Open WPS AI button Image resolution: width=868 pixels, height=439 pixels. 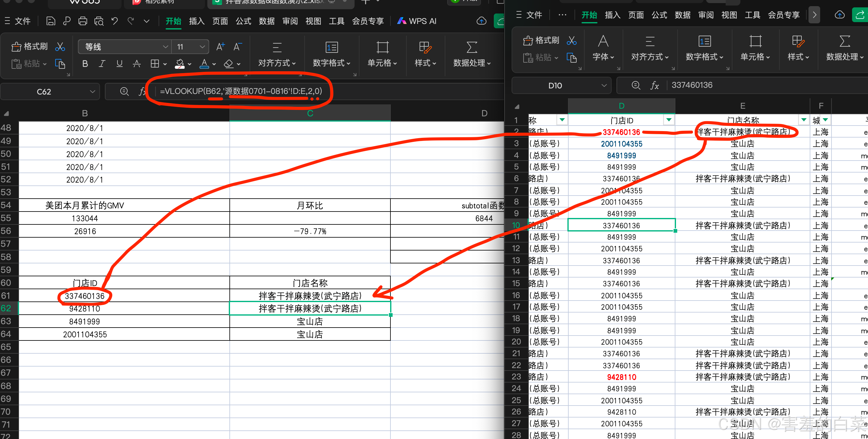417,21
